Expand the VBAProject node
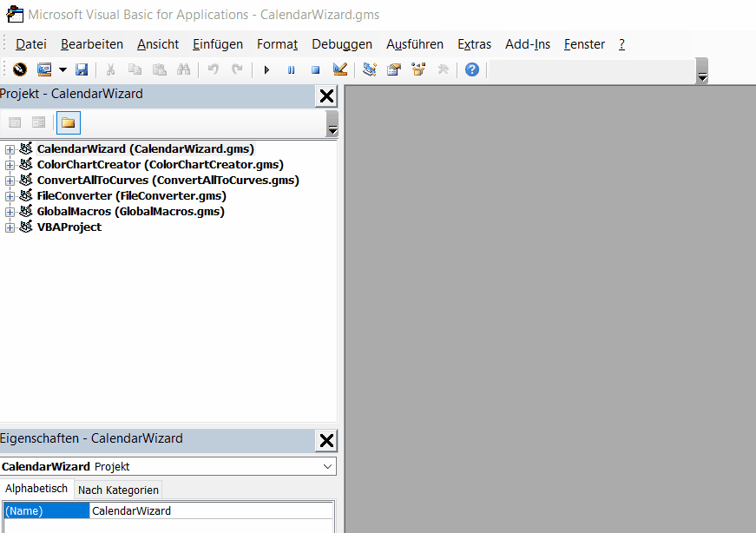Image resolution: width=756 pixels, height=533 pixels. pos(10,227)
